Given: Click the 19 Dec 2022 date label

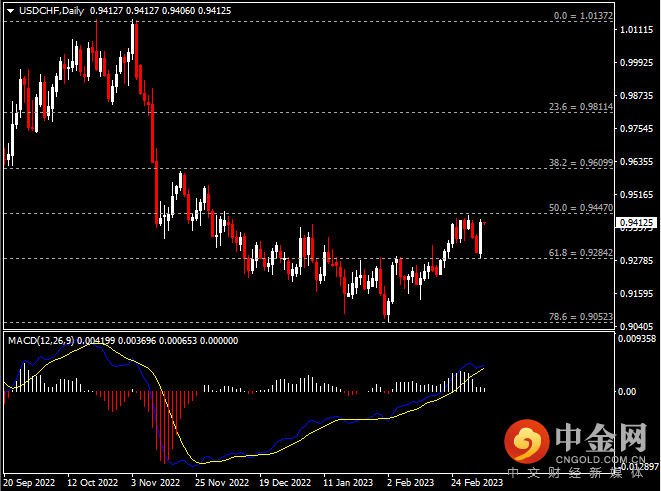Looking at the screenshot, I should click(285, 483).
